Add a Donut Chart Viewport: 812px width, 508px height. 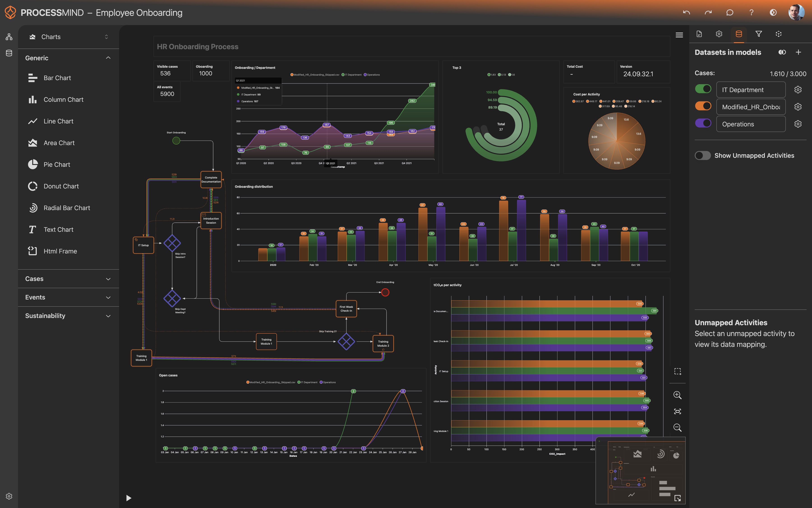pyautogui.click(x=69, y=186)
